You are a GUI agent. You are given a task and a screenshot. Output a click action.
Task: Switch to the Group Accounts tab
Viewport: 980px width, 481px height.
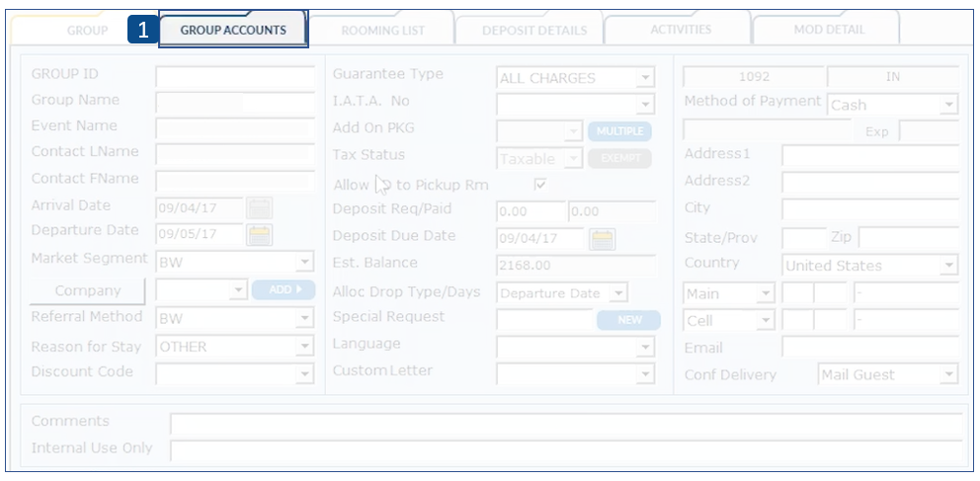coord(233,30)
